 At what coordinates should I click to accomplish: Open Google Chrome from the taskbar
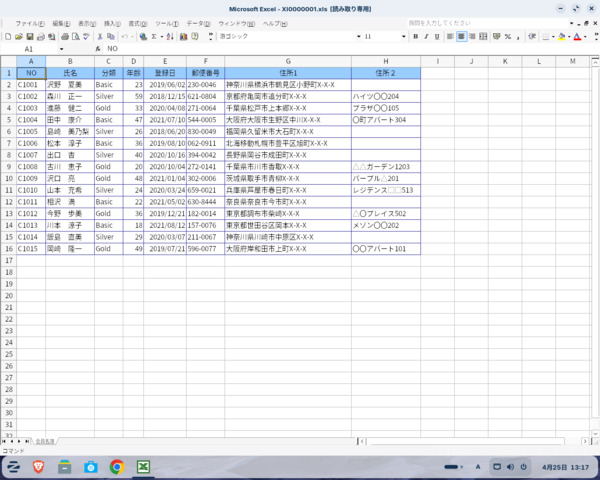117,467
